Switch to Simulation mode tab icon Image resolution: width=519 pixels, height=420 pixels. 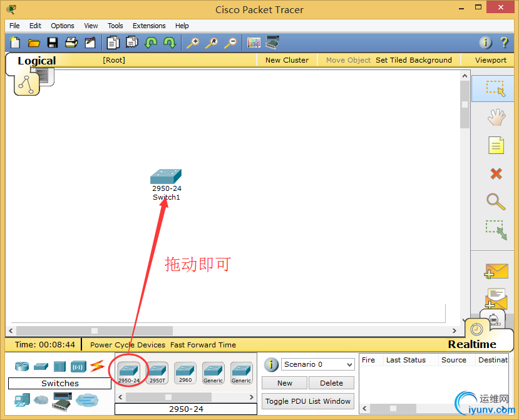[493, 320]
